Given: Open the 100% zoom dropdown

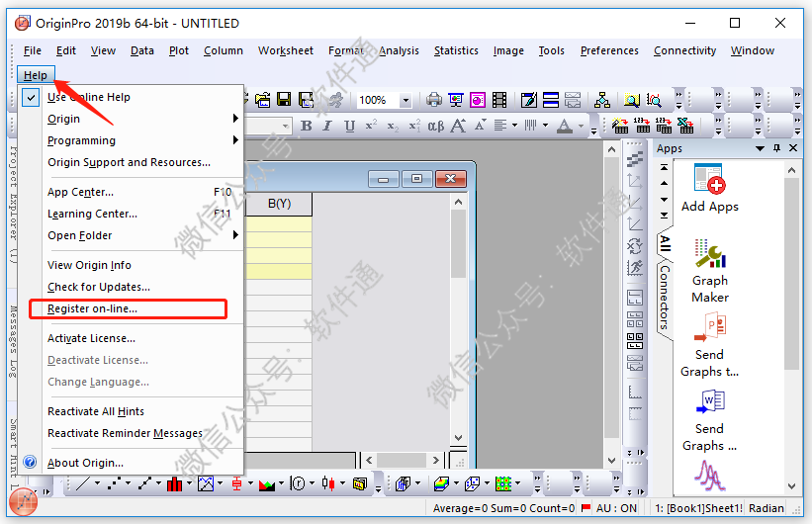Looking at the screenshot, I should [406, 100].
